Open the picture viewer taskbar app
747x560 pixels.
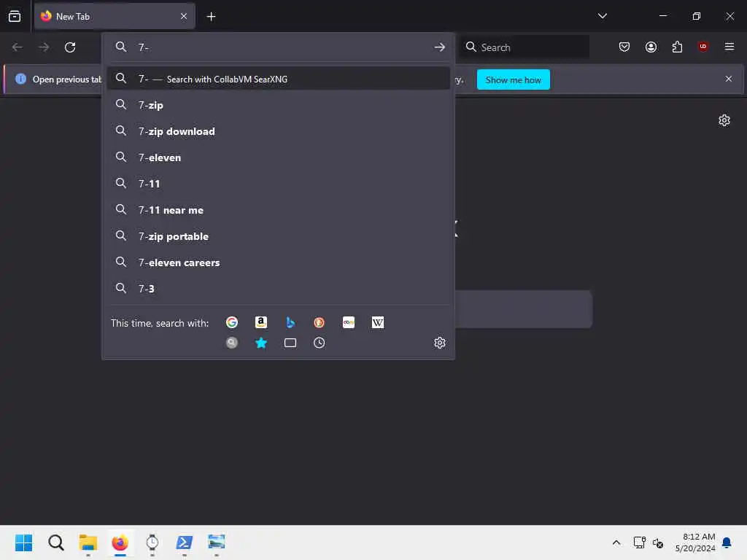coord(216,542)
